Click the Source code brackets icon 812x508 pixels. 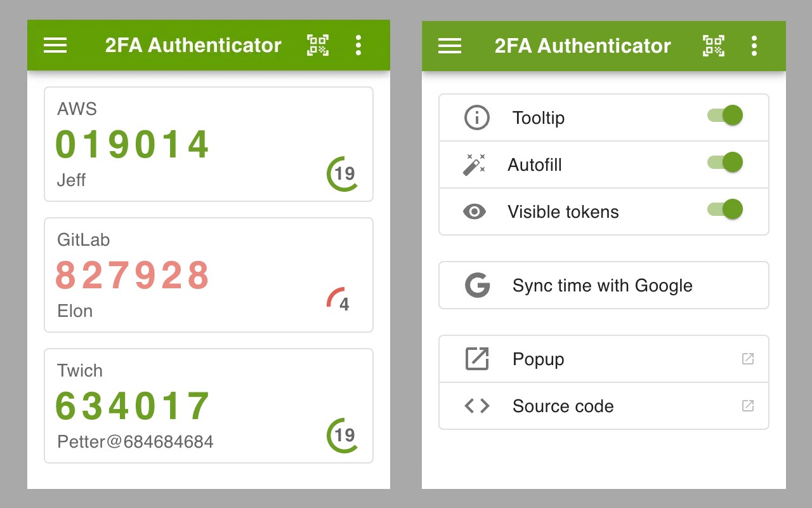[477, 406]
